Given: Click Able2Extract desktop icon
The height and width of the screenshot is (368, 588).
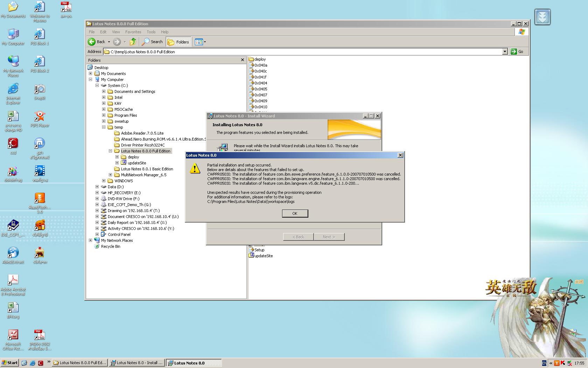Looking at the screenshot, I should pyautogui.click(x=13, y=255).
